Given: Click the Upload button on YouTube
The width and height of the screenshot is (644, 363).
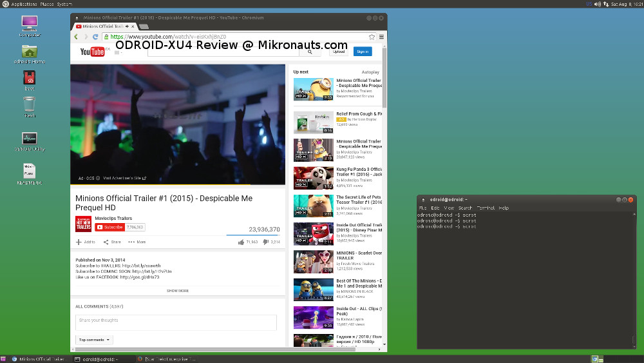Looking at the screenshot, I should tap(339, 52).
